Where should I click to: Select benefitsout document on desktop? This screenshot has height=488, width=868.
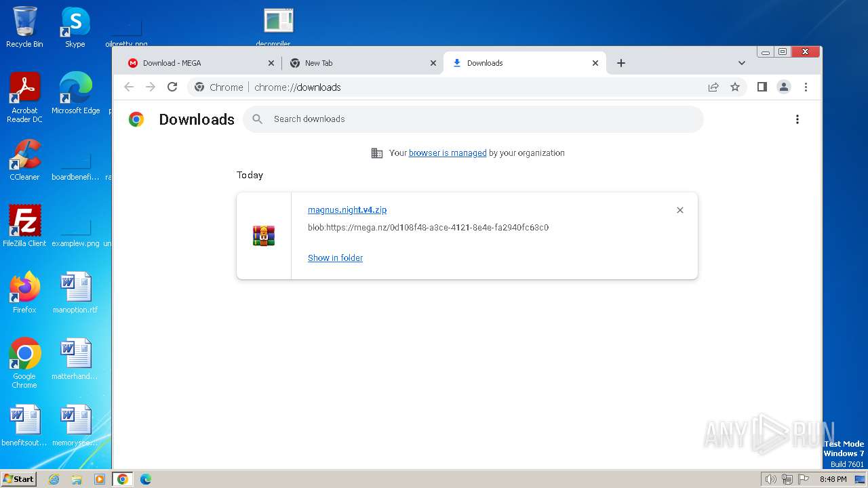click(24, 426)
